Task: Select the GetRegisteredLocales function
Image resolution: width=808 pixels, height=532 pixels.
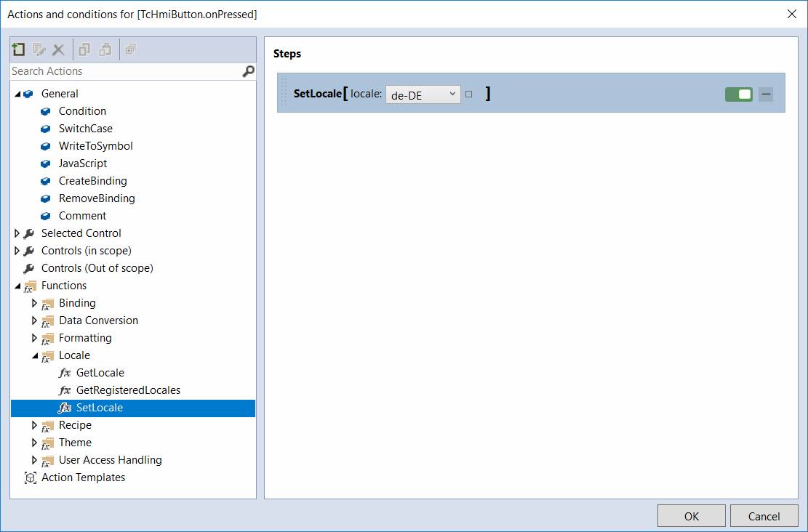Action: point(128,390)
